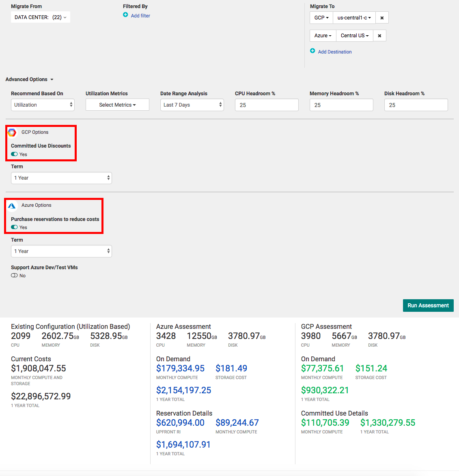Click the $22,896,572.99 one year total
Viewport: 459px width, 476px height.
tap(41, 397)
